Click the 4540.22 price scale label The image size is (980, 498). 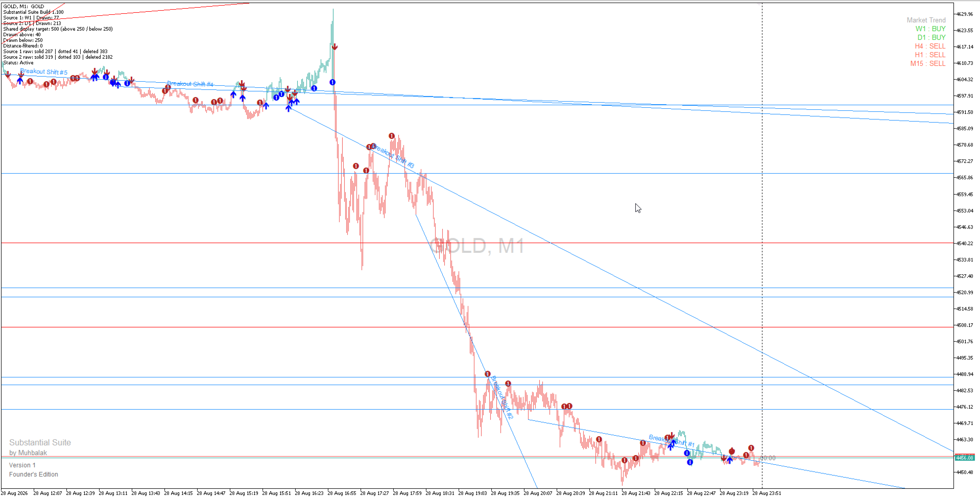click(965, 244)
